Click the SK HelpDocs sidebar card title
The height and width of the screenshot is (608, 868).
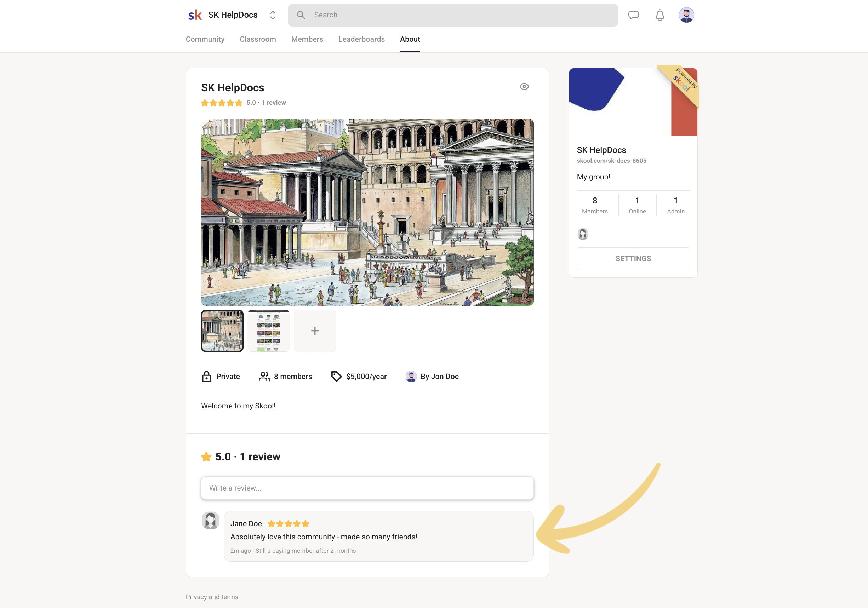coord(601,150)
